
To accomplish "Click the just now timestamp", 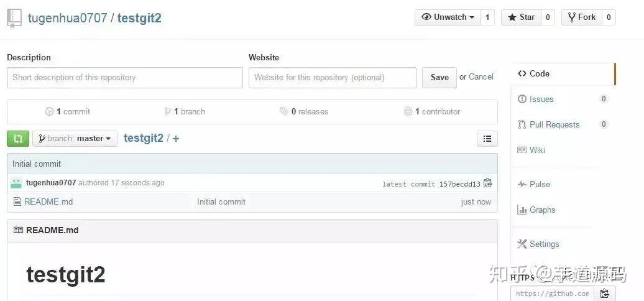I will (x=476, y=201).
